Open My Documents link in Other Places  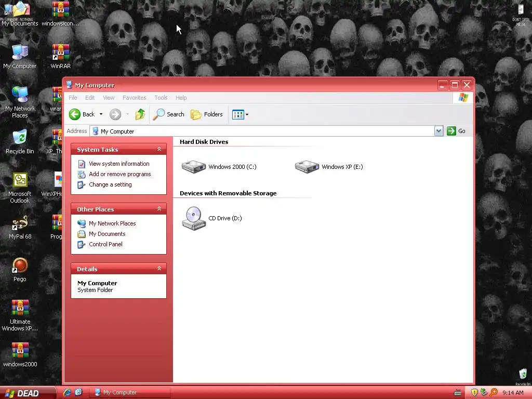pos(107,234)
